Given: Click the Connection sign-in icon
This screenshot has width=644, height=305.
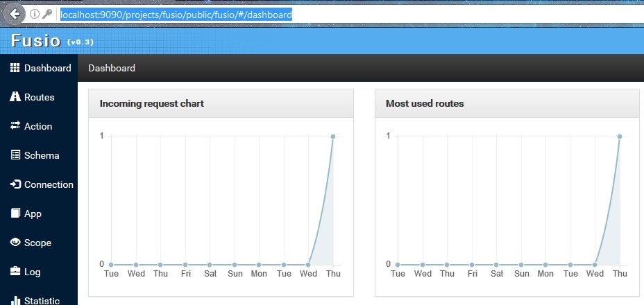Looking at the screenshot, I should [15, 184].
